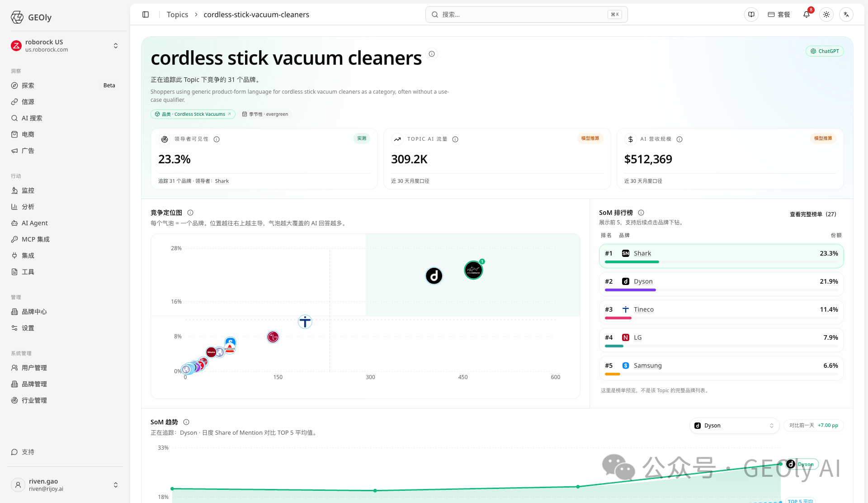This screenshot has height=503, width=868.
Task: Click the search magnifier icon
Action: 435,14
